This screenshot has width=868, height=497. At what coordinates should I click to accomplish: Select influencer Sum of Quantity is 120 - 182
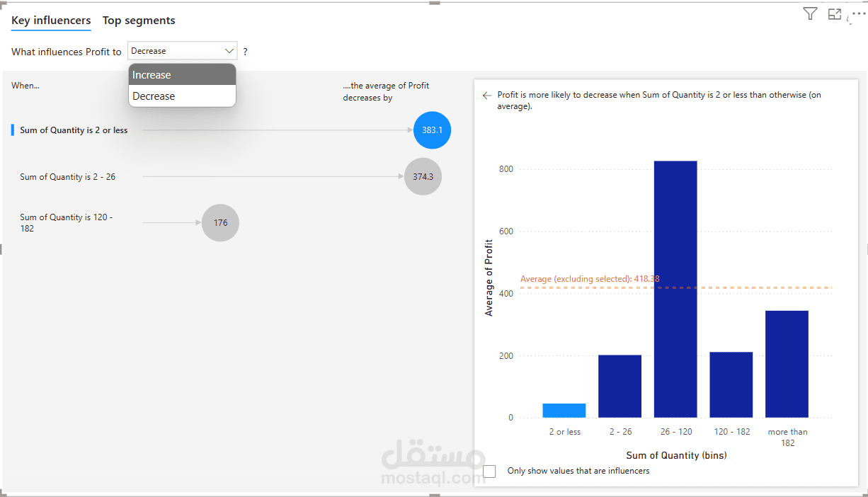coord(66,223)
